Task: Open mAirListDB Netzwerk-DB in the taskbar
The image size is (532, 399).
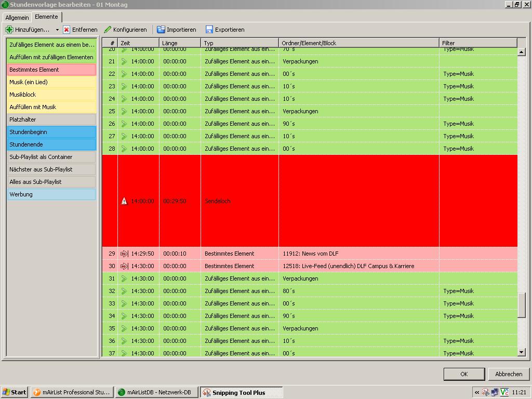Action: [x=157, y=392]
